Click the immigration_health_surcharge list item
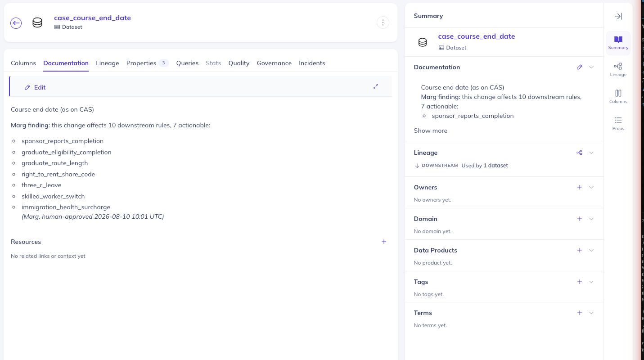The height and width of the screenshot is (360, 644). (x=66, y=207)
